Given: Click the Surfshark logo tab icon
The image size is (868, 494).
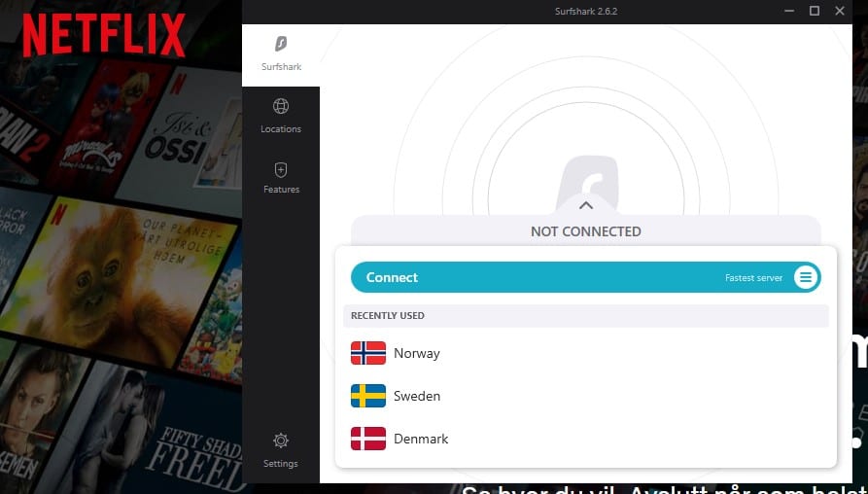Looking at the screenshot, I should pos(281,44).
